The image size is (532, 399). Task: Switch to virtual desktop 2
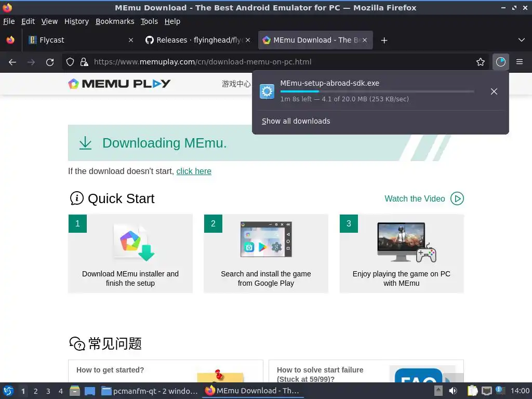pyautogui.click(x=36, y=391)
